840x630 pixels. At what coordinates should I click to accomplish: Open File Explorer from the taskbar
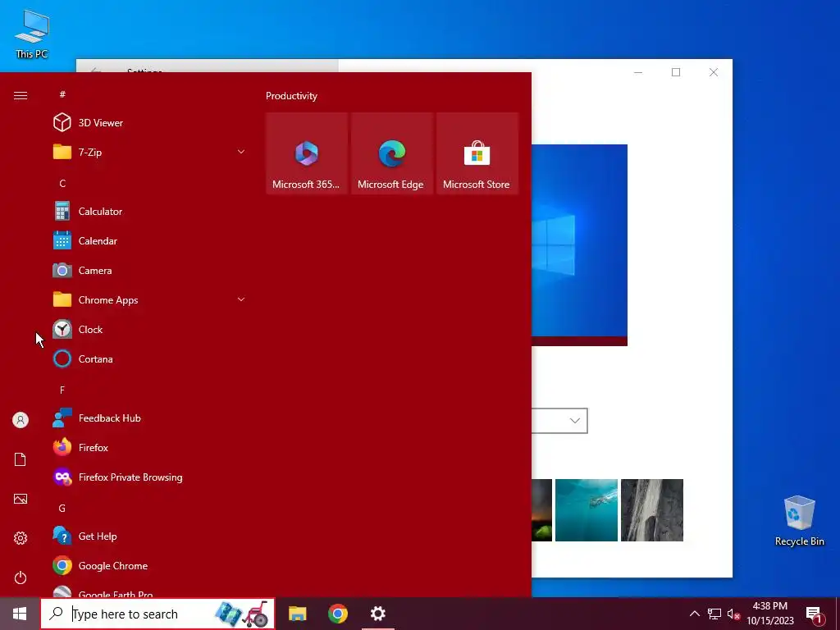(297, 614)
